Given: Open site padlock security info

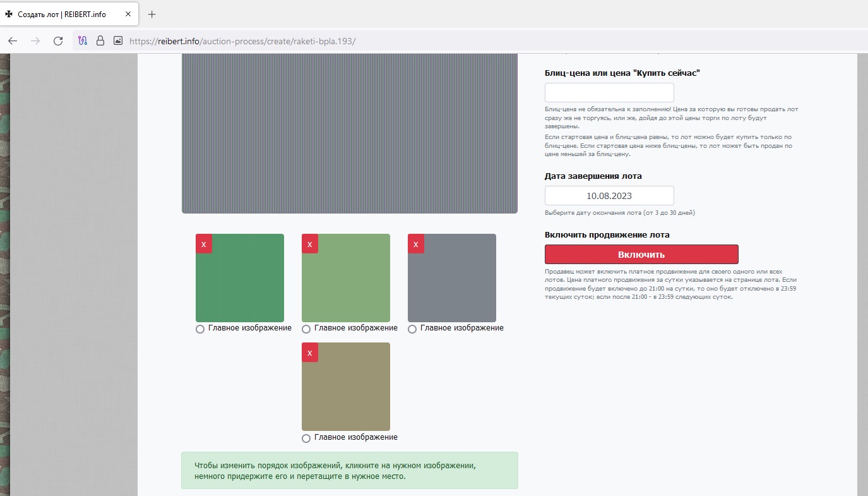Looking at the screenshot, I should 100,41.
